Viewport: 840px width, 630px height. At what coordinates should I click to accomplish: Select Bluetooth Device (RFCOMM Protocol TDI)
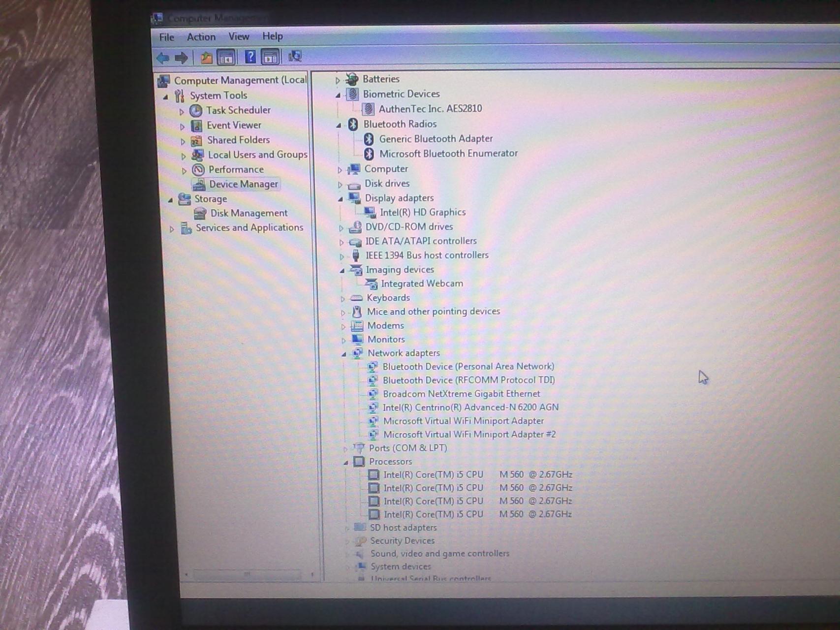click(x=469, y=380)
